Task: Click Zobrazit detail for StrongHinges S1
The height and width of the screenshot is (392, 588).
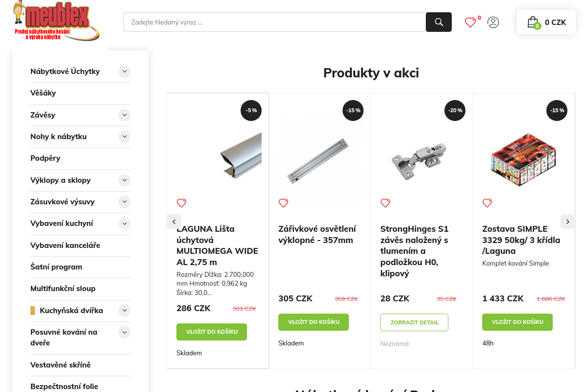Action: click(414, 322)
